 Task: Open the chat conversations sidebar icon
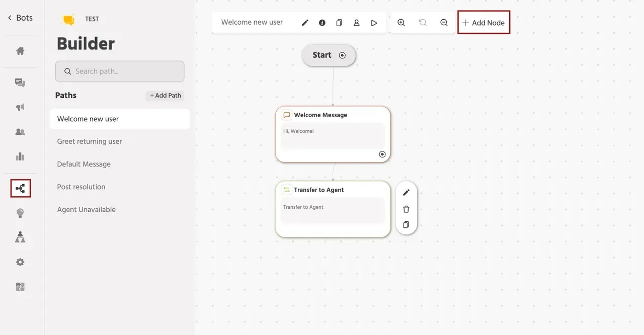(x=20, y=83)
